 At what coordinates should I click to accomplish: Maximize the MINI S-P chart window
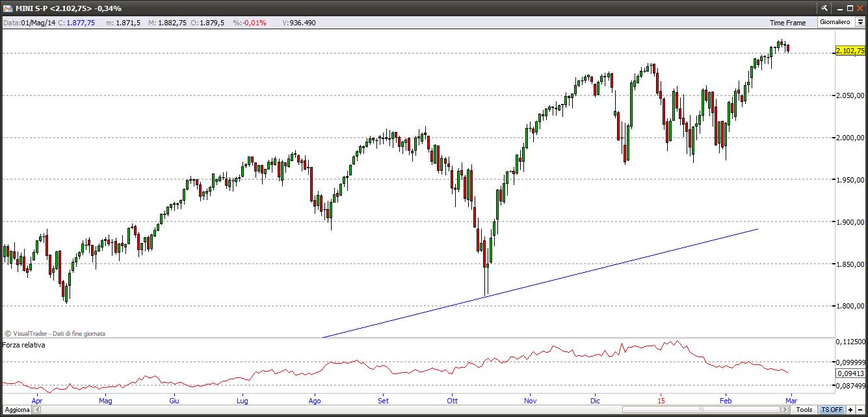tap(850, 8)
